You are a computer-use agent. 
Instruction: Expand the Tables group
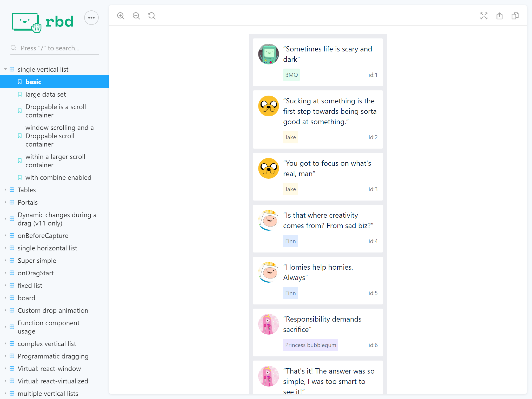[55, 190]
